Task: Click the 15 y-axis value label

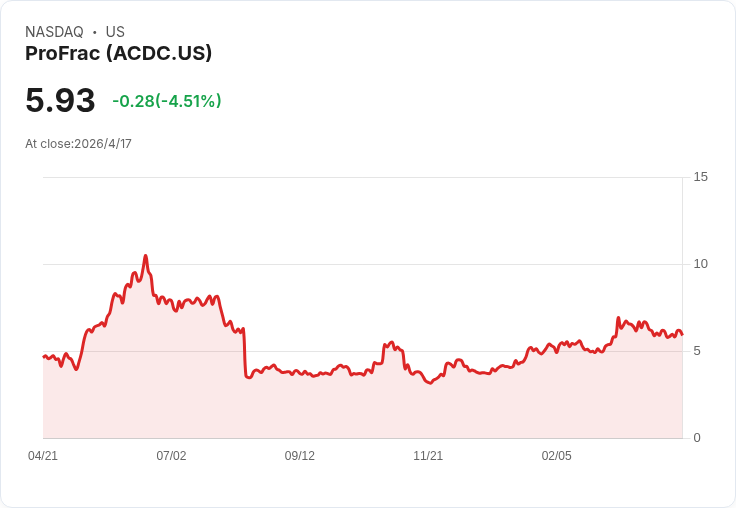Action: 700,177
